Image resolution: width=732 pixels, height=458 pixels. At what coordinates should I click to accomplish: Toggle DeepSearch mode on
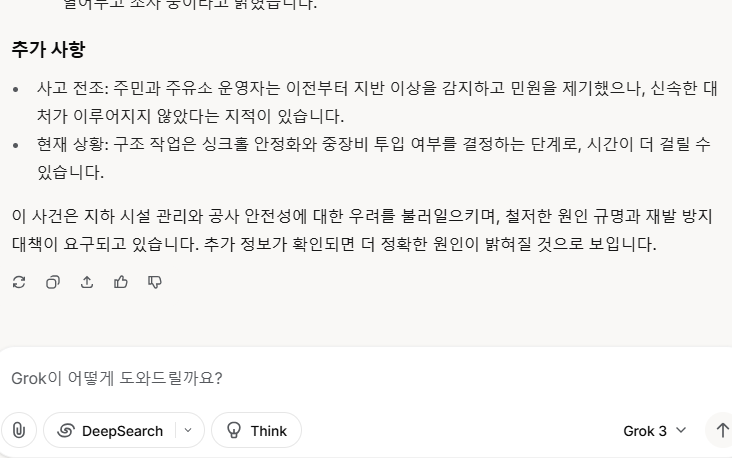(x=110, y=430)
